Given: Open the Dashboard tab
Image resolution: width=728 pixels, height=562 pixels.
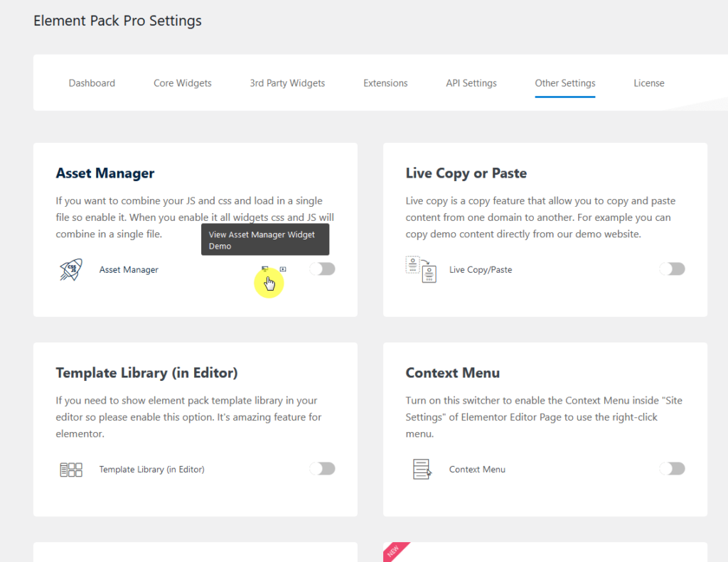Looking at the screenshot, I should tap(92, 83).
